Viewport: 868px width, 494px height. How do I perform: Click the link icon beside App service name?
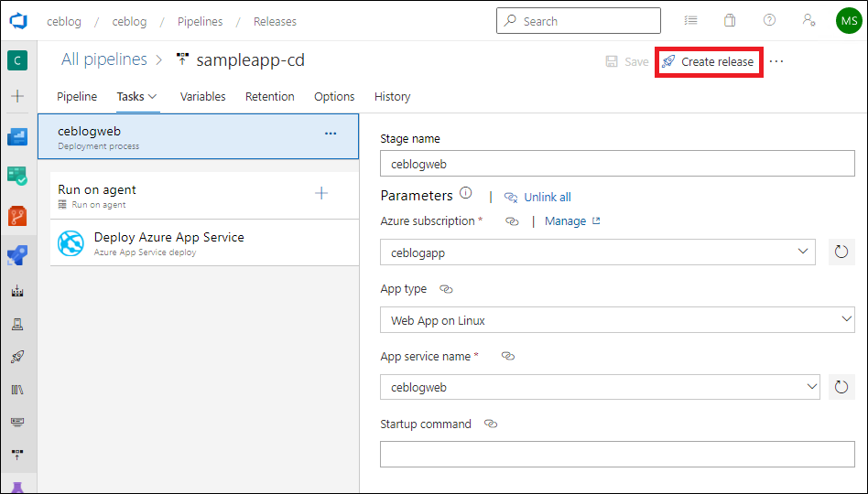pos(507,356)
